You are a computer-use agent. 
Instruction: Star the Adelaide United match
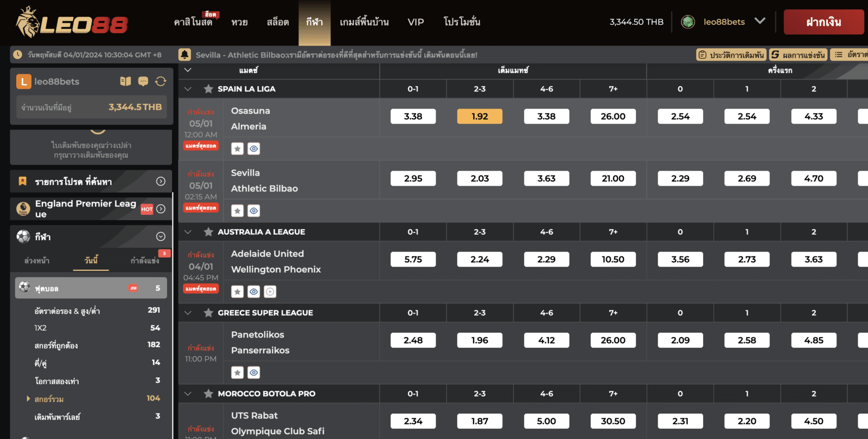[238, 292]
